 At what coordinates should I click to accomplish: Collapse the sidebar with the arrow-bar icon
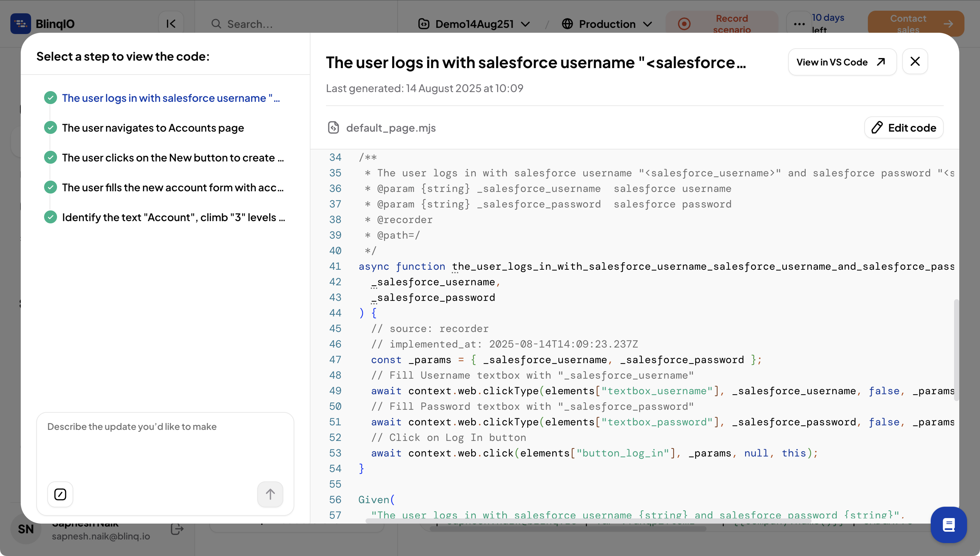point(171,24)
